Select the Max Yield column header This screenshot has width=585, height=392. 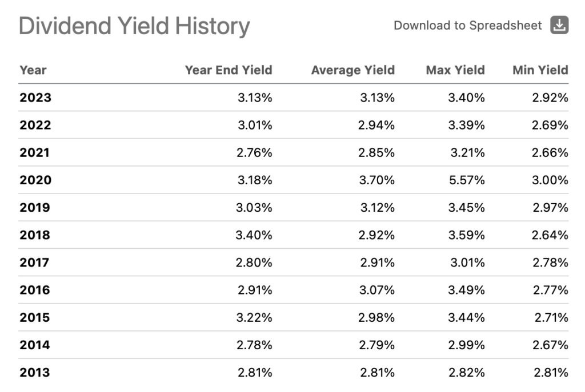[x=455, y=70]
